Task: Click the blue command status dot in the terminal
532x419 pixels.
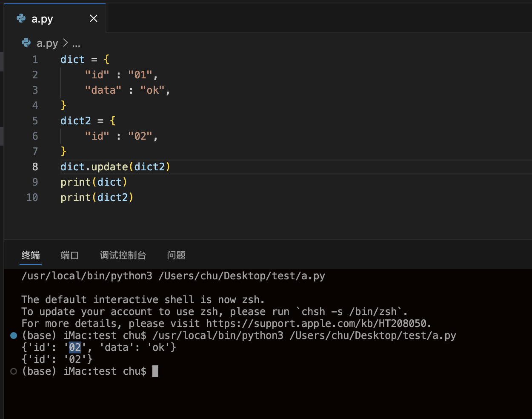Action: pyautogui.click(x=14, y=336)
